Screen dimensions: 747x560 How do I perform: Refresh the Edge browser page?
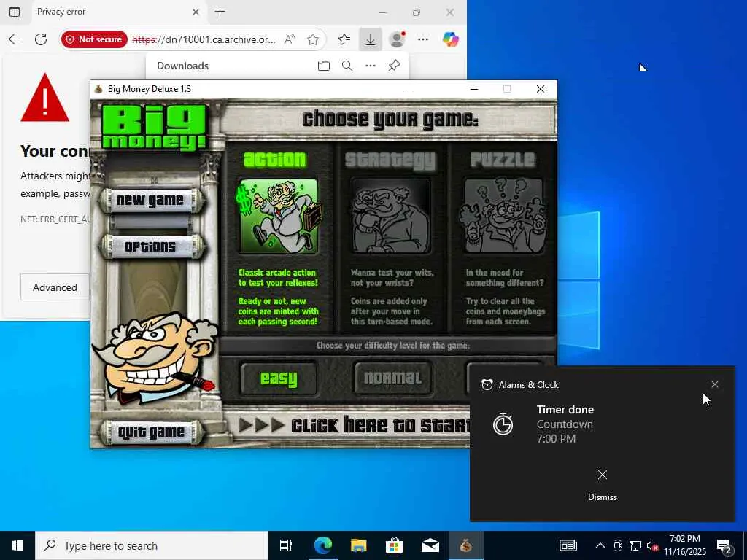click(x=41, y=39)
